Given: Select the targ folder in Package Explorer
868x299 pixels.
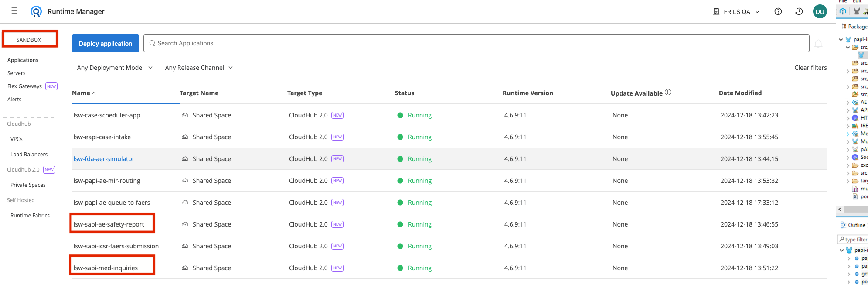Looking at the screenshot, I should coord(860,181).
